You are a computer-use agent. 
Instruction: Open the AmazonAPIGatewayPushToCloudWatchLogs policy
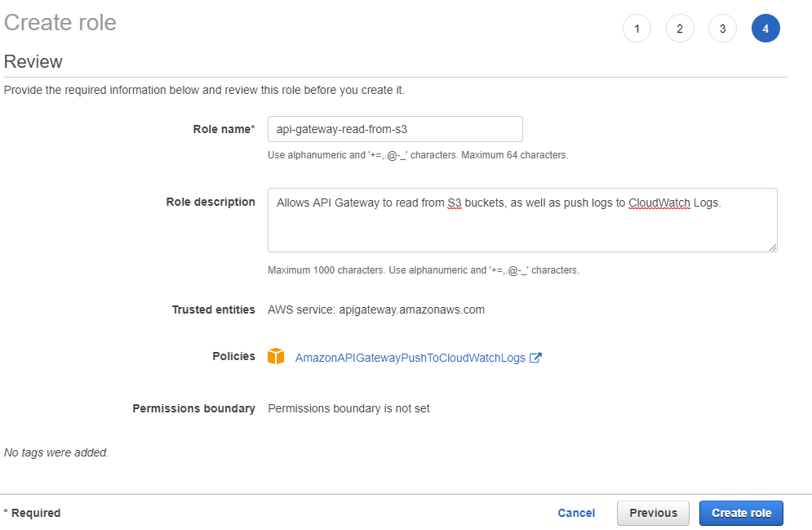click(410, 357)
